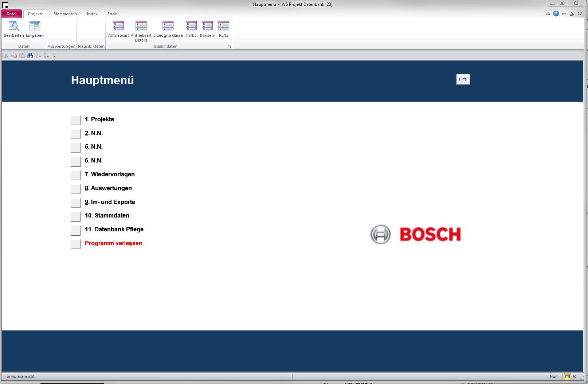Collapse the ribbon with the caret arrow
588x384 pixels.
pos(548,13)
